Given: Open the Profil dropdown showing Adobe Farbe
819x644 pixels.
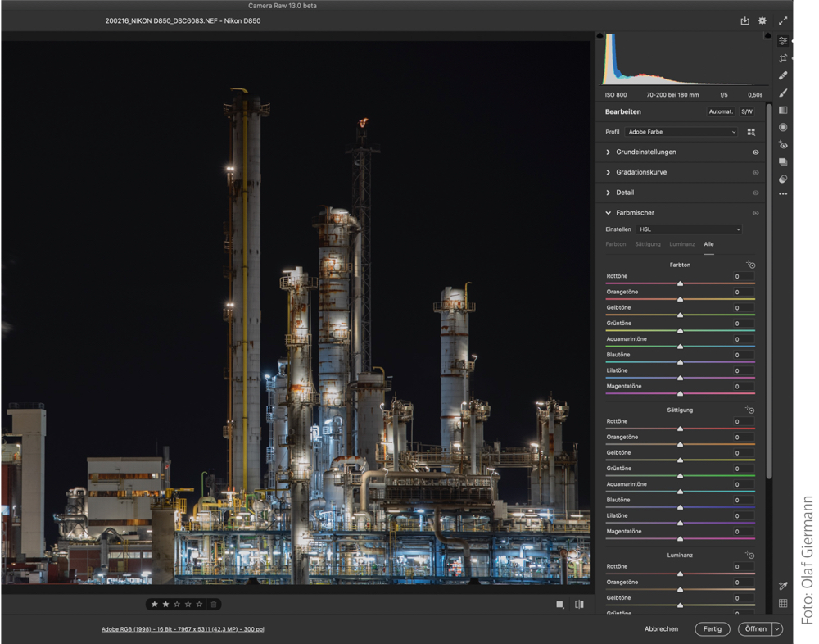Looking at the screenshot, I should click(x=681, y=132).
